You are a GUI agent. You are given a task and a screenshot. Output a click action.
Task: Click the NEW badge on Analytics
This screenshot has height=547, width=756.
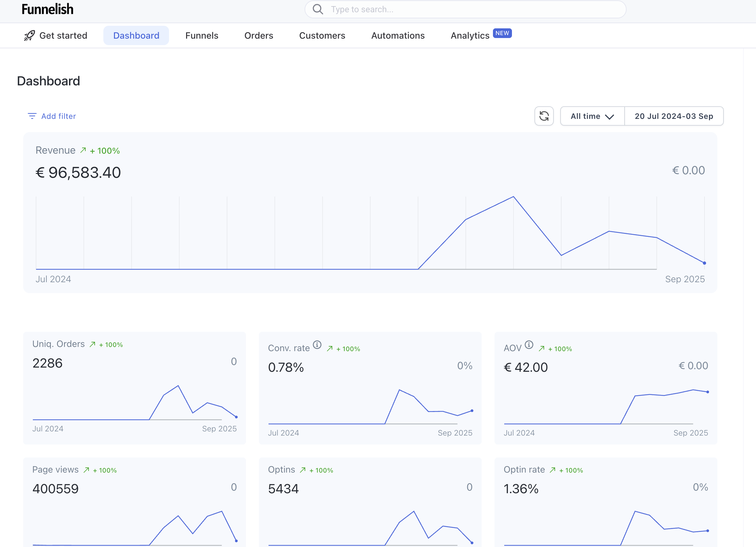(x=502, y=33)
